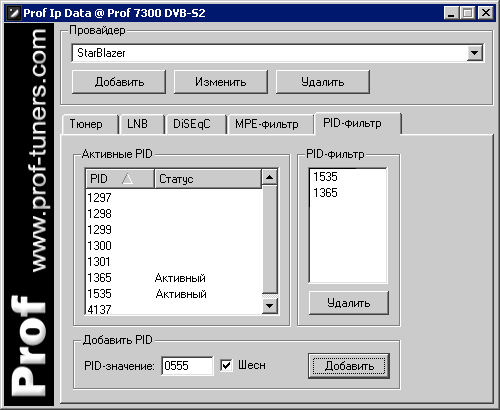Click the Изменить provider button
The width and height of the screenshot is (500, 410).
click(x=221, y=82)
